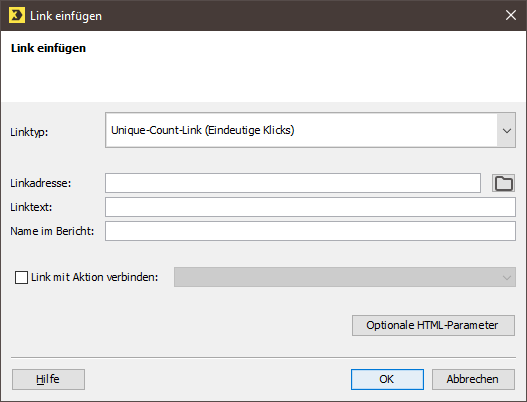Click the yellow application icon in title bar

17,15
